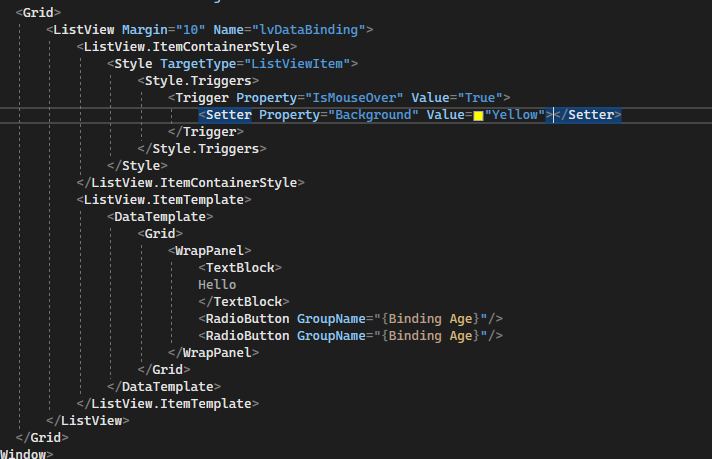Click the second RadioButton GroupName line
The height and width of the screenshot is (459, 712).
click(x=351, y=336)
